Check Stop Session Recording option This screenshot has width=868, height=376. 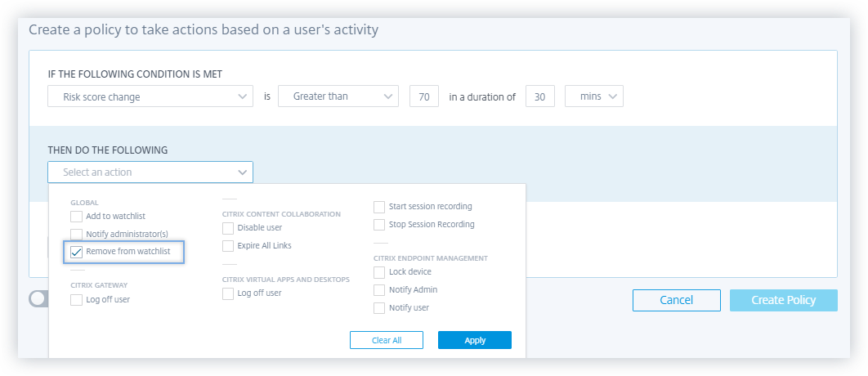(379, 225)
